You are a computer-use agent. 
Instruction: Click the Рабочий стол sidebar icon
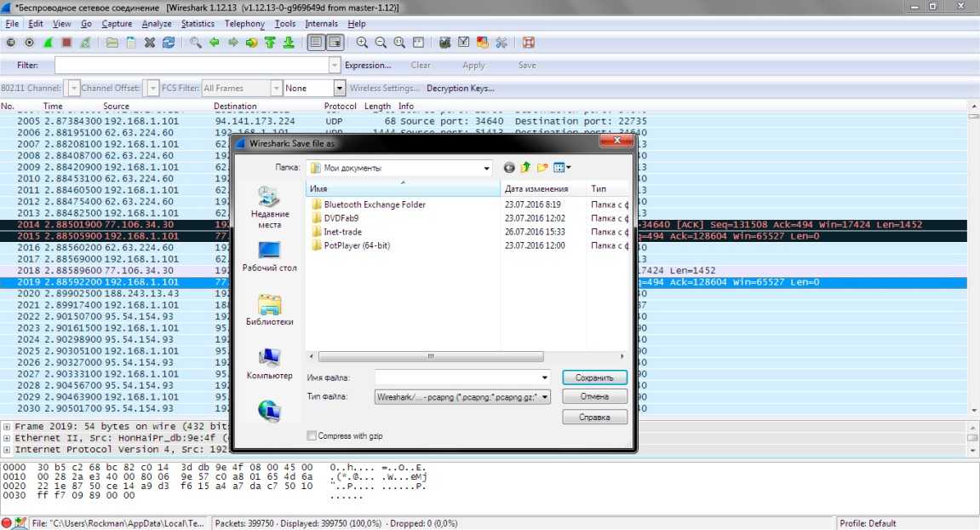tap(269, 256)
